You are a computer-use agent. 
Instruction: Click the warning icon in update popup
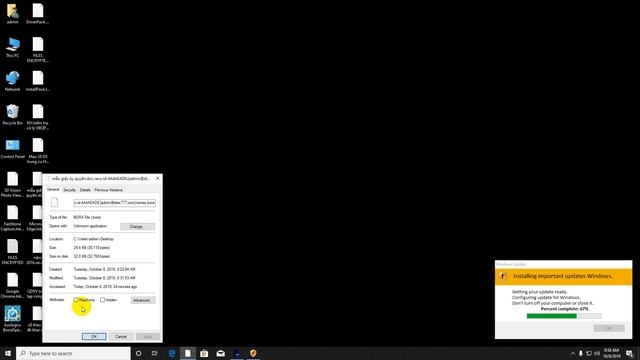[502, 276]
